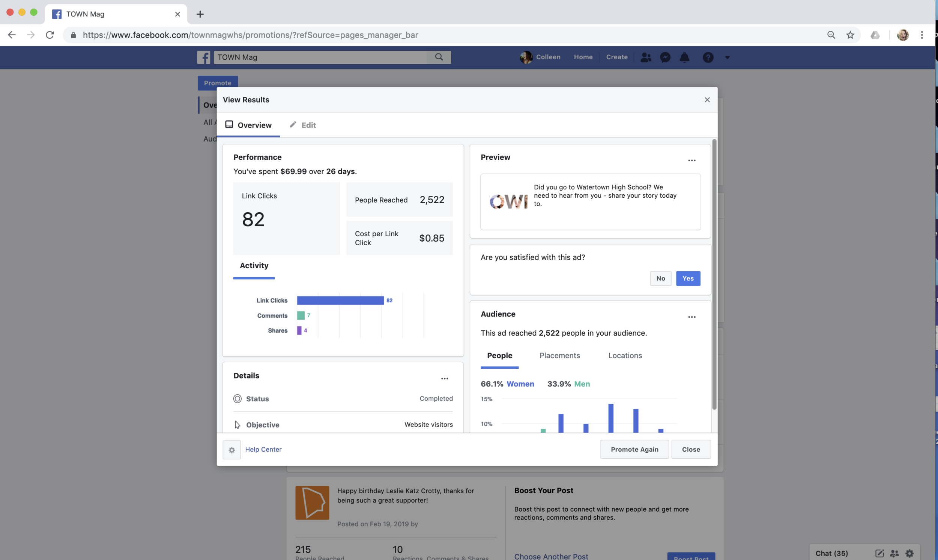This screenshot has width=938, height=560.
Task: Click Colleen profile picture
Action: click(x=526, y=57)
